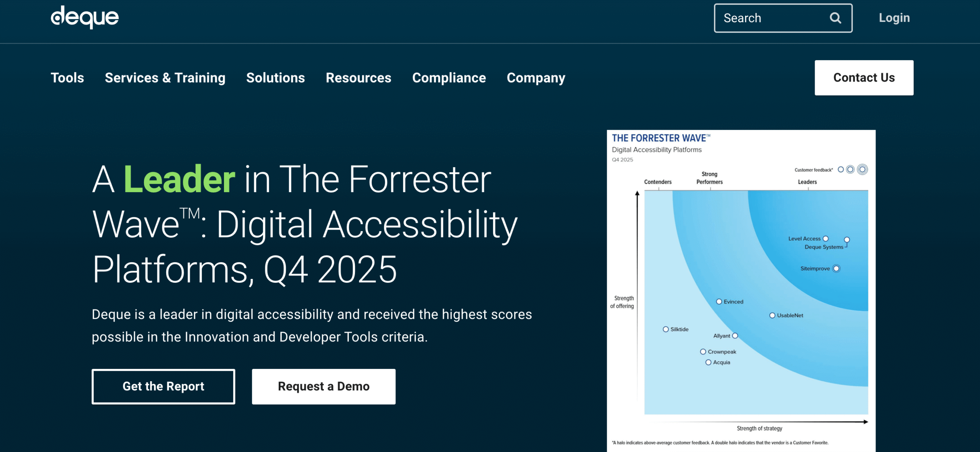The width and height of the screenshot is (980, 452).
Task: Click the Login link
Action: coord(894,18)
